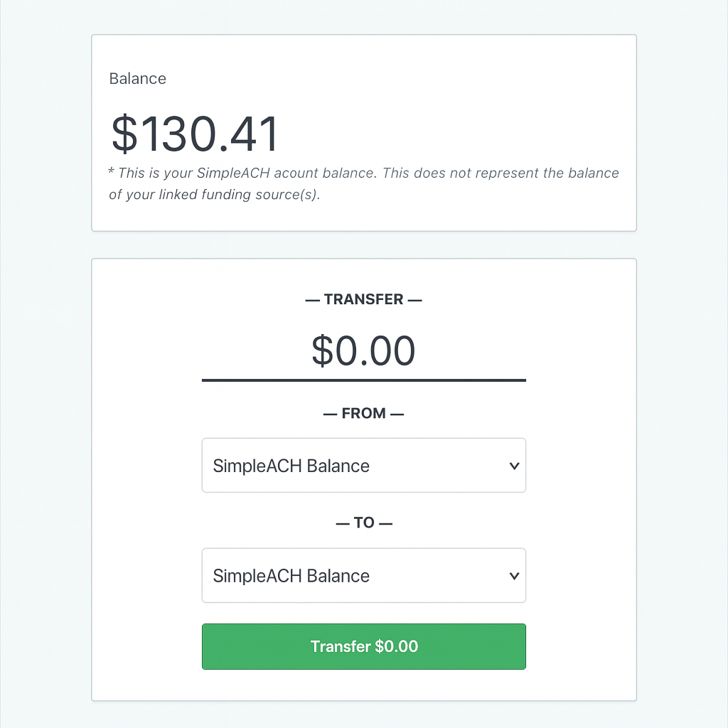Click the Balance label
Screen dimensions: 728x728
click(x=137, y=78)
